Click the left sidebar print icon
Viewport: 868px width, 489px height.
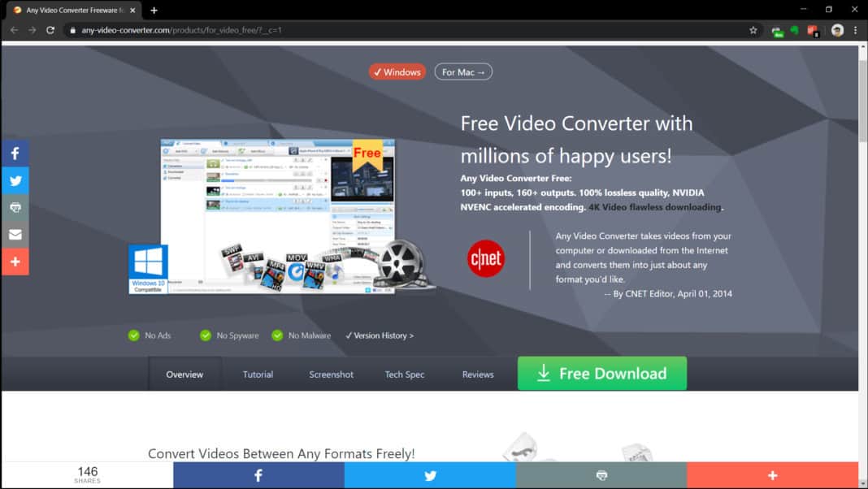tap(15, 207)
